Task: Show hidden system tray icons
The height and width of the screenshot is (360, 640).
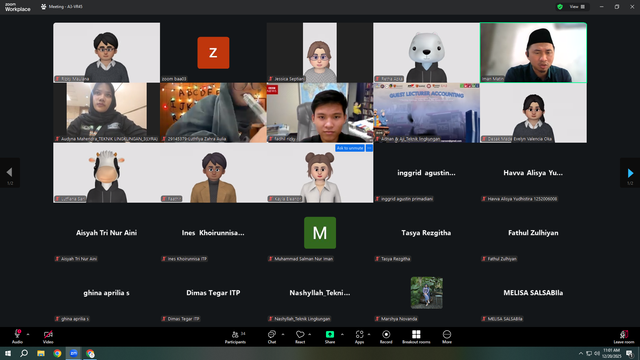Action: coord(581,353)
